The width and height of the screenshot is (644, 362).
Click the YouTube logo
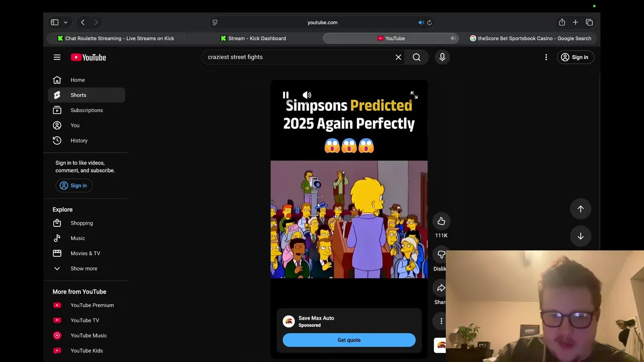click(x=88, y=57)
